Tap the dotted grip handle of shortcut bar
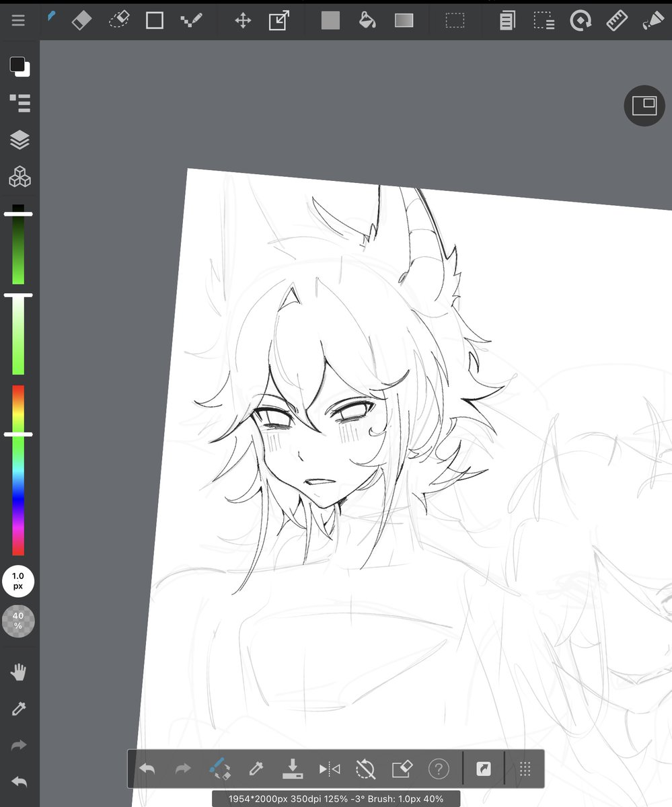Screen dimensions: 672x807 click(526, 768)
